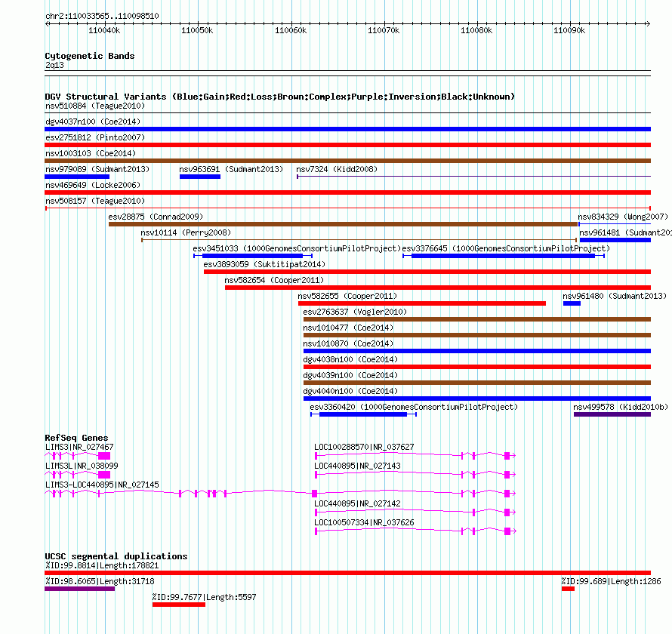This screenshot has width=672, height=634.
Task: Click the Cytogenetic Bands track title
Action: pyautogui.click(x=90, y=56)
